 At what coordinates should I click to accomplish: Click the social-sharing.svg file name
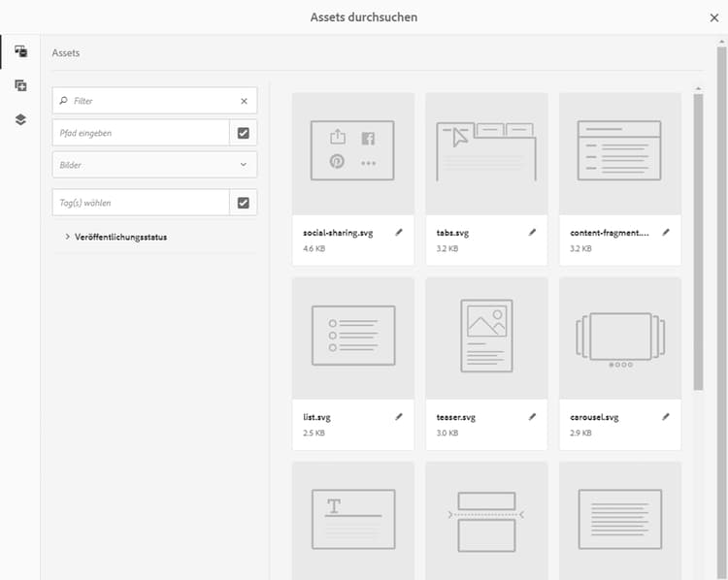[338, 233]
